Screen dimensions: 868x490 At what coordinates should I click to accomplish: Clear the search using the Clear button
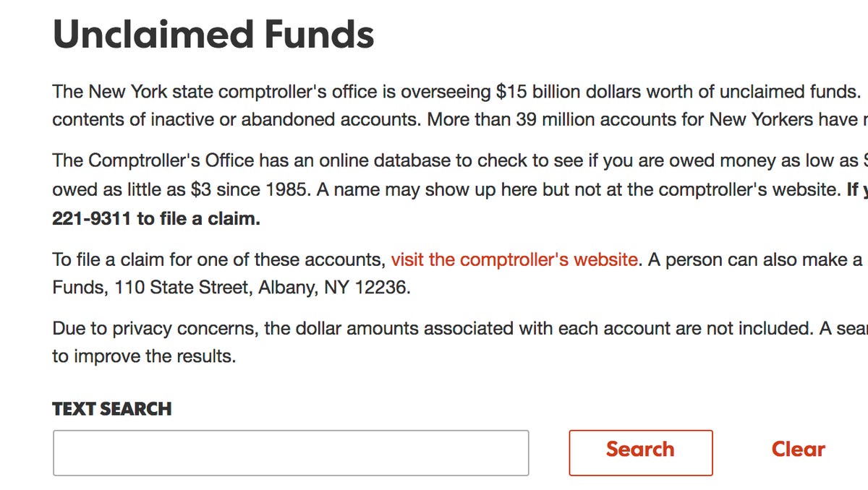(x=798, y=450)
